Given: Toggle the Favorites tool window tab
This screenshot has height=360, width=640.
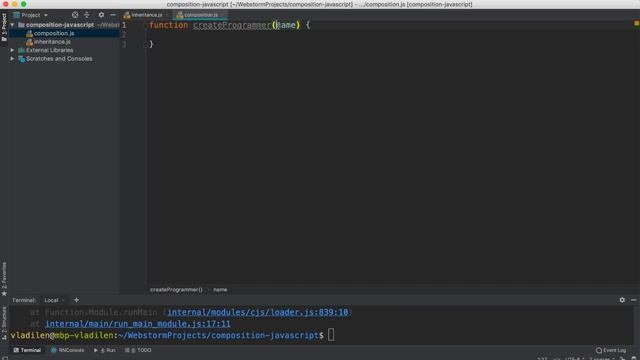Looking at the screenshot, I should (4, 279).
